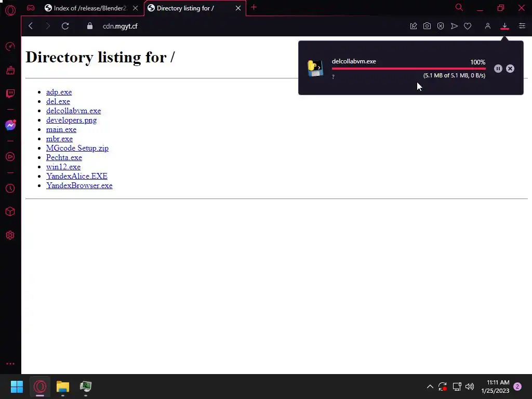Expand the system tray hidden icons
This screenshot has width=532, height=399.
coord(430,387)
